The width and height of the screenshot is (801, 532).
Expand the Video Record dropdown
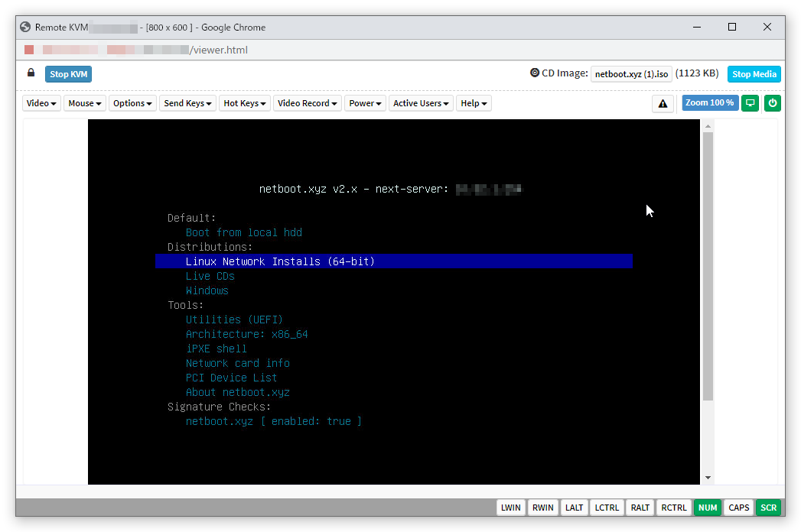pos(307,102)
